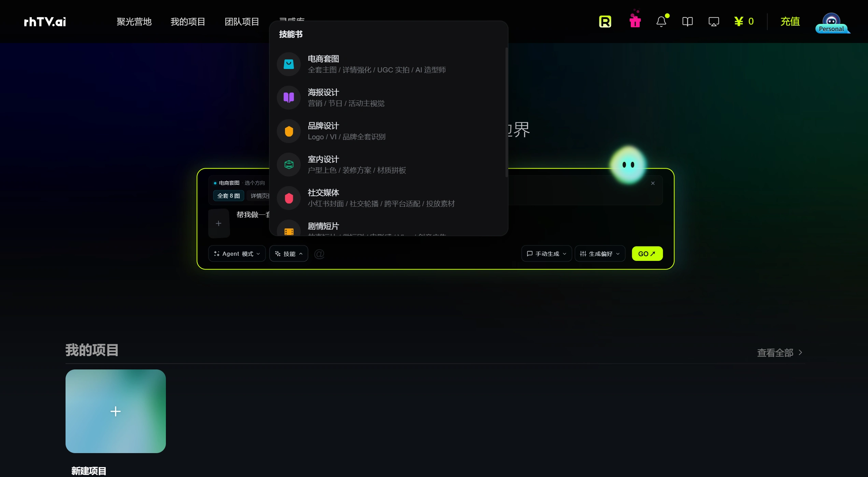This screenshot has height=477, width=868.
Task: Select 剧情短片 skill entry
Action: point(389,227)
